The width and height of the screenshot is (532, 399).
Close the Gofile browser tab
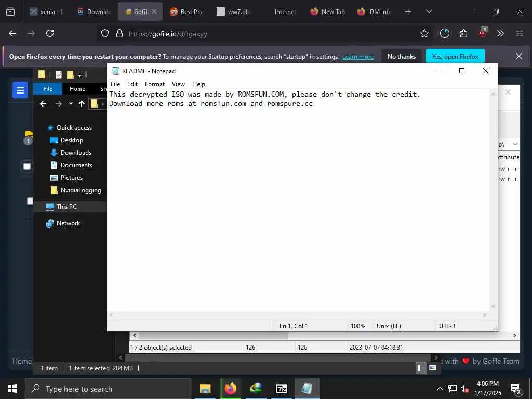tap(154, 11)
